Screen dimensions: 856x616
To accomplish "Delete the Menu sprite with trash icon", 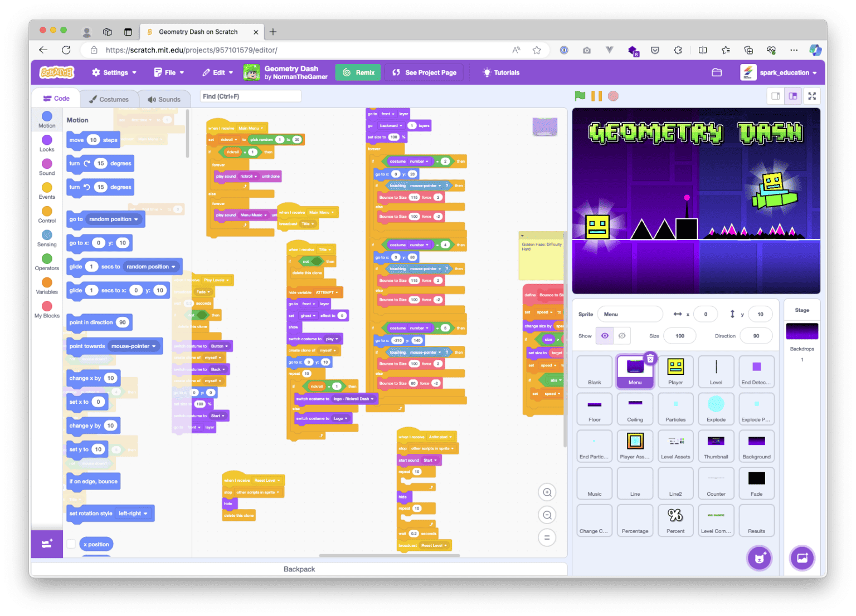I will [650, 359].
